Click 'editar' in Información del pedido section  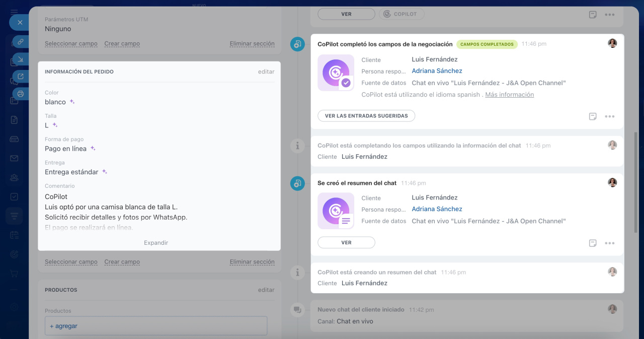(266, 72)
